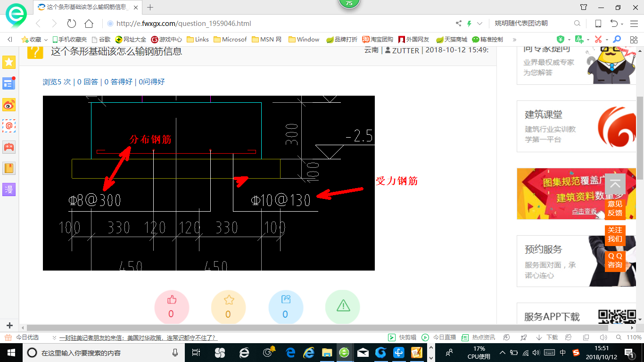Reload the page with refresh icon
This screenshot has height=362, width=644.
(72, 24)
